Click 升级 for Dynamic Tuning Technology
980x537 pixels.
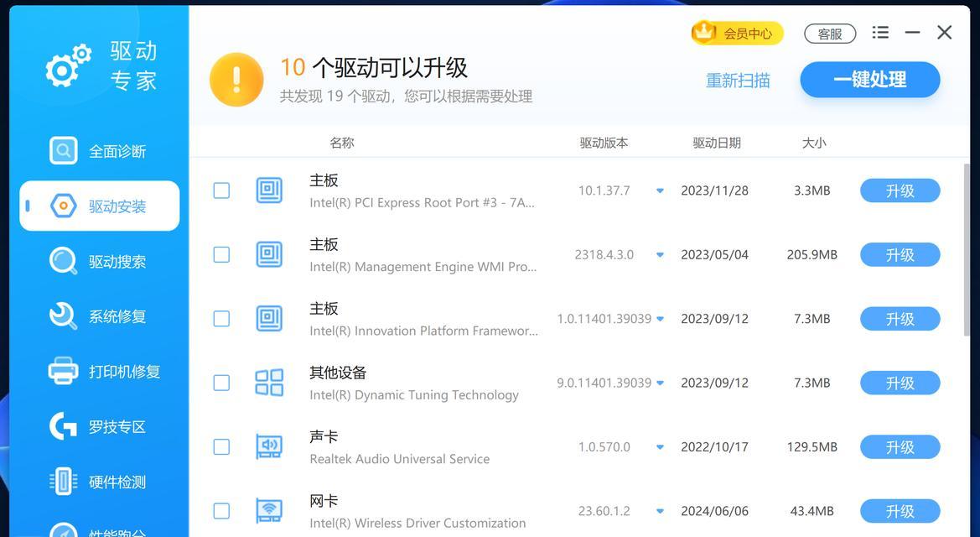(x=900, y=383)
